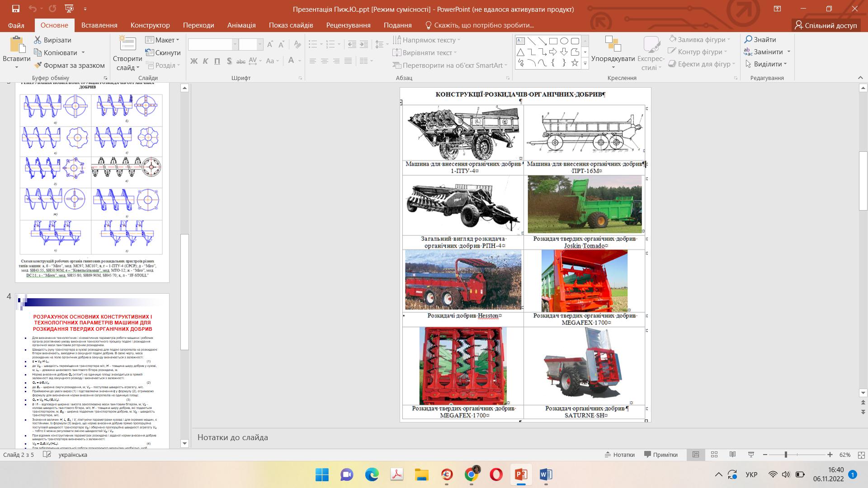868x488 pixels.
Task: Toggle Strikethrough (abc) formatting
Action: [241, 61]
